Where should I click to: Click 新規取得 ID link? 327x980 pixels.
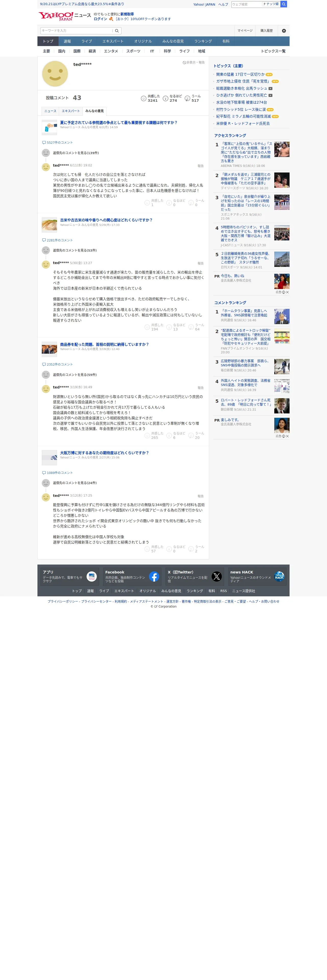click(127, 14)
